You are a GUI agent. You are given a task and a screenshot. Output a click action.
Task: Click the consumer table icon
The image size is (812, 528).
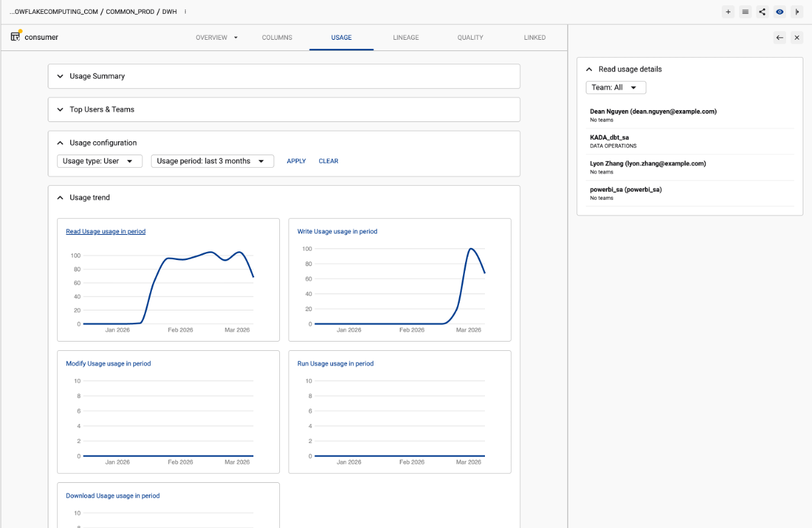pyautogui.click(x=15, y=36)
